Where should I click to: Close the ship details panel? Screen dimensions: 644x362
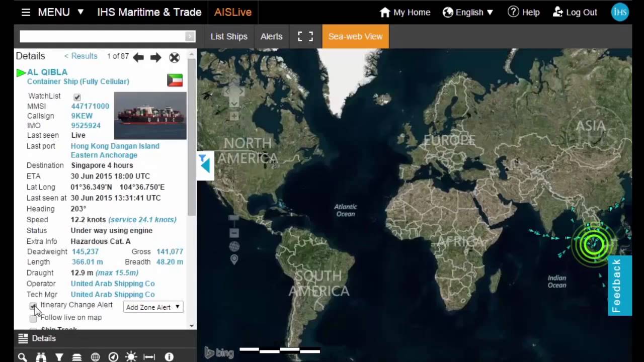pos(174,57)
